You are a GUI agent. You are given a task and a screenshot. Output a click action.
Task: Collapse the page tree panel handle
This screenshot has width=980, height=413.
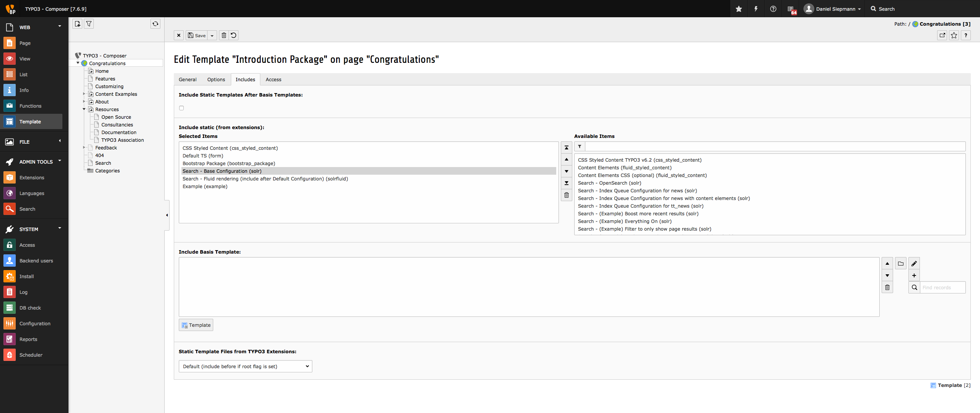click(x=167, y=215)
